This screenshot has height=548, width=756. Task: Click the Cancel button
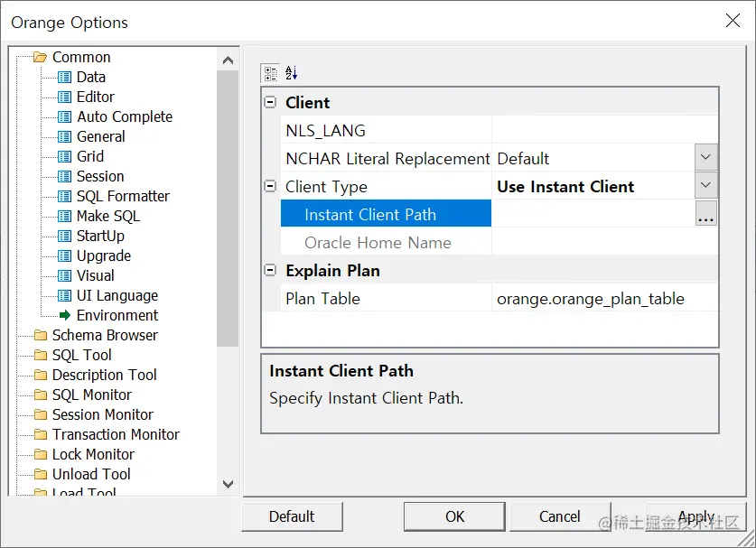(560, 516)
